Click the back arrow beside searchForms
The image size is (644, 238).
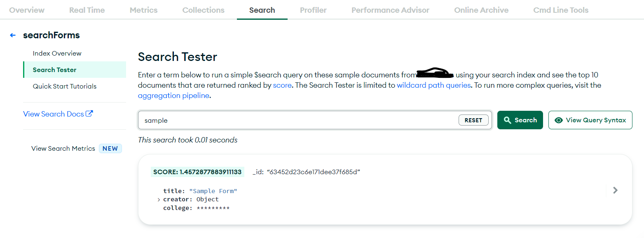point(12,35)
